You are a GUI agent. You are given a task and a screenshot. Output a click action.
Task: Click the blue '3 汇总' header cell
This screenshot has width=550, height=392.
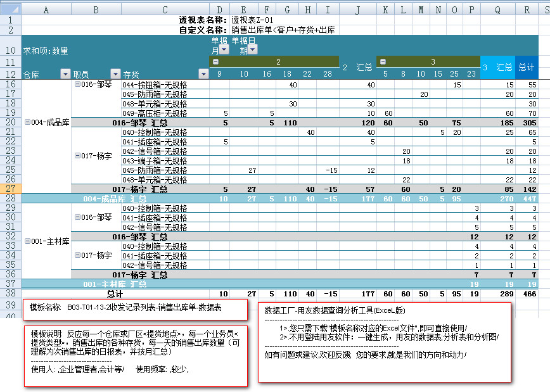[497, 67]
